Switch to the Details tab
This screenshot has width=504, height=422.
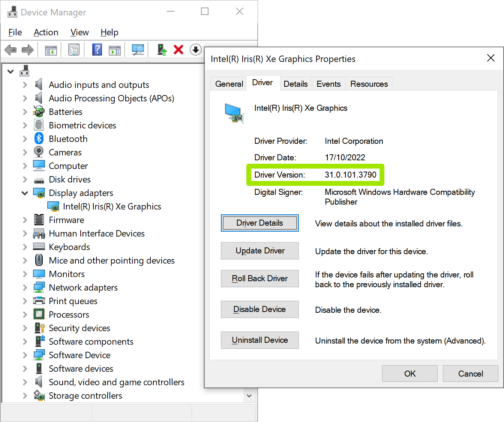[x=295, y=84]
